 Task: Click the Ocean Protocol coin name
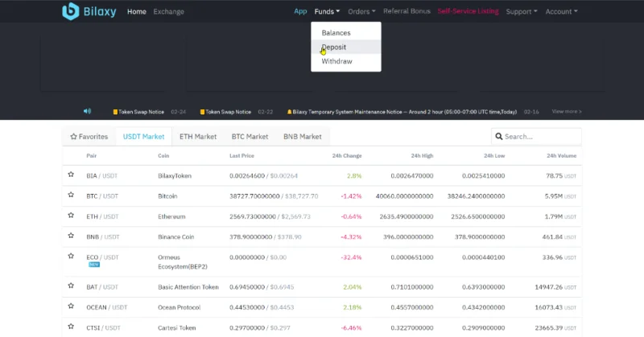(179, 307)
